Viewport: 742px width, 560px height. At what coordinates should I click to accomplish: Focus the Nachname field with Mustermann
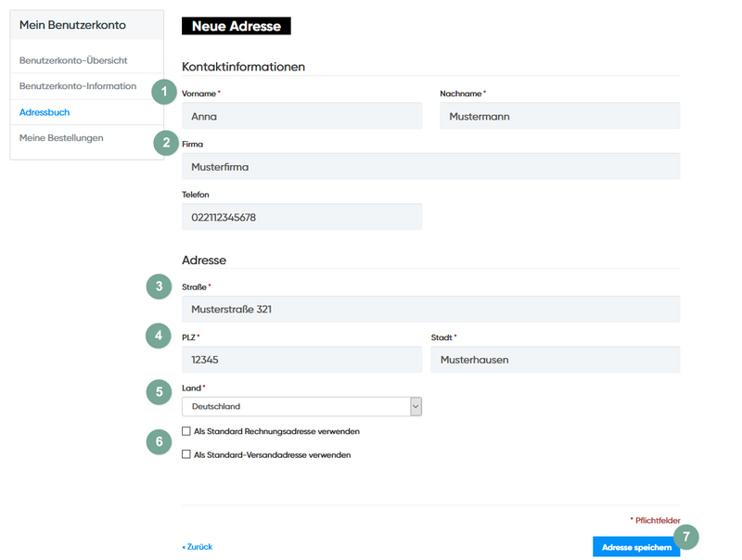(x=559, y=116)
